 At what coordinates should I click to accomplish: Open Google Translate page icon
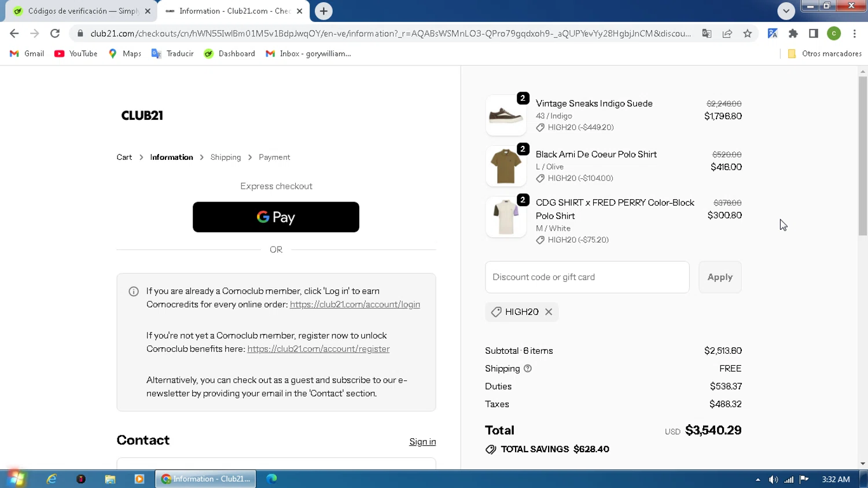(707, 34)
